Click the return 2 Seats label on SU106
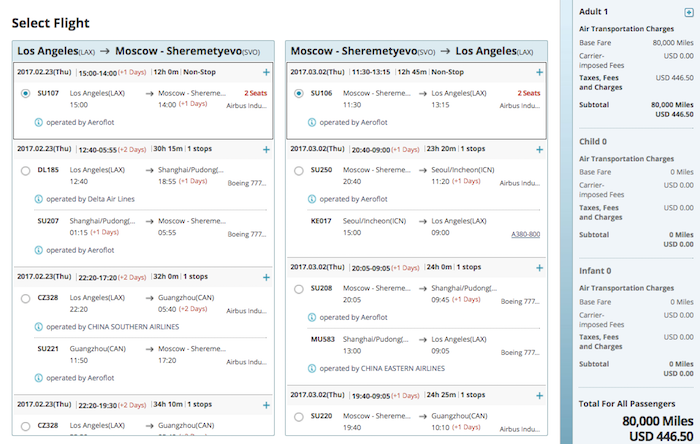 coord(529,93)
